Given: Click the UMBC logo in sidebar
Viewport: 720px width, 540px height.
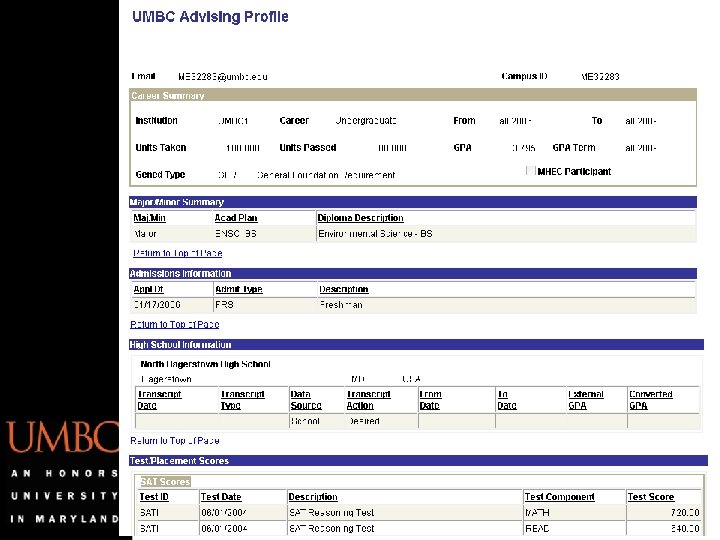Looking at the screenshot, I should [x=62, y=437].
